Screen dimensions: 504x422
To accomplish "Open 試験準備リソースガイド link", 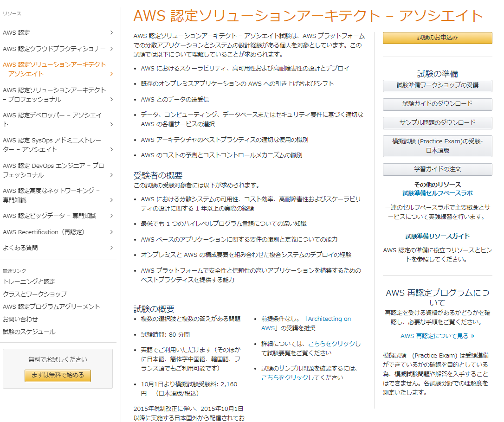I will (438, 236).
